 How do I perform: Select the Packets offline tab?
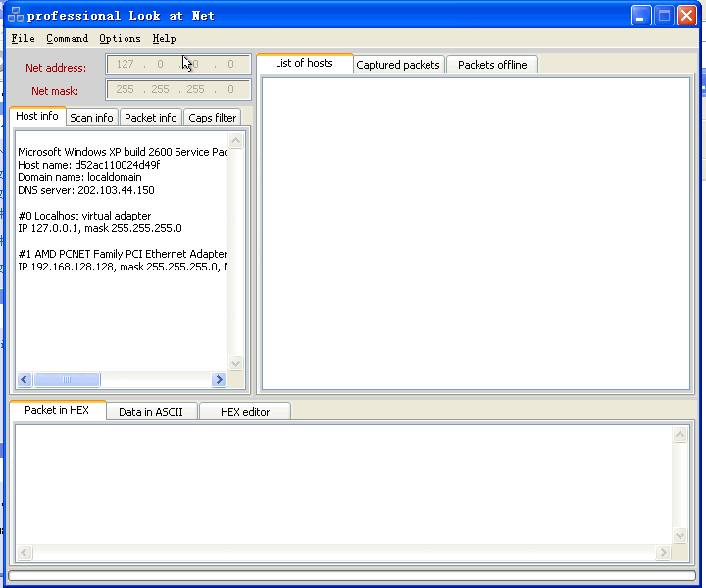[x=492, y=65]
